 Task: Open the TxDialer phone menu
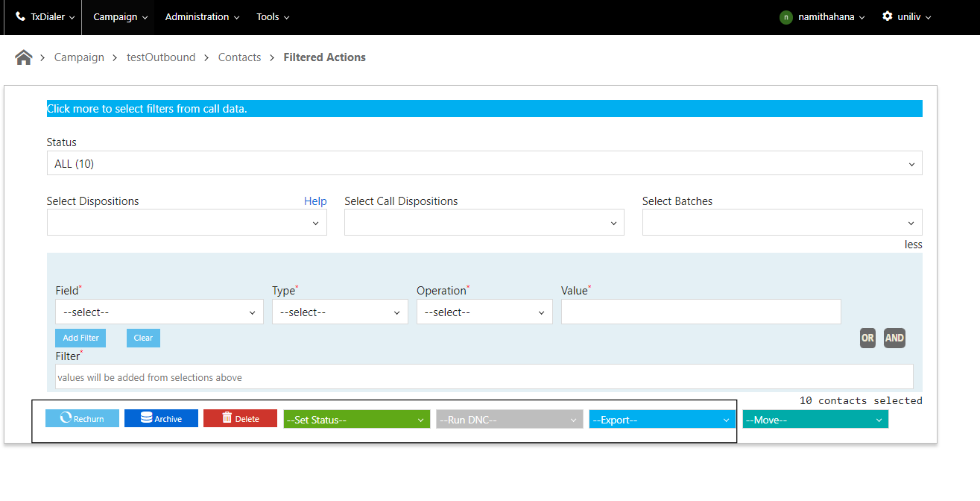pyautogui.click(x=45, y=16)
